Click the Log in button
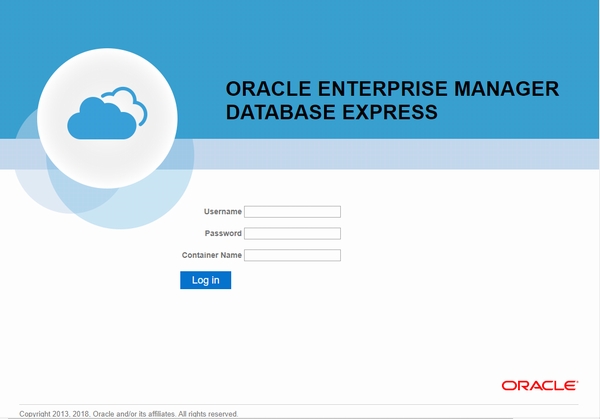Viewport: 600px width, 419px height. 205,280
